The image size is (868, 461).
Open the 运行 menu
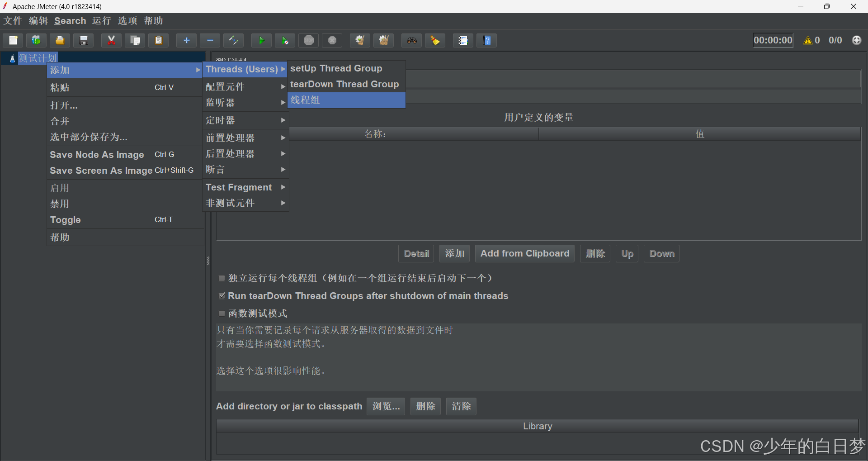pyautogui.click(x=102, y=21)
